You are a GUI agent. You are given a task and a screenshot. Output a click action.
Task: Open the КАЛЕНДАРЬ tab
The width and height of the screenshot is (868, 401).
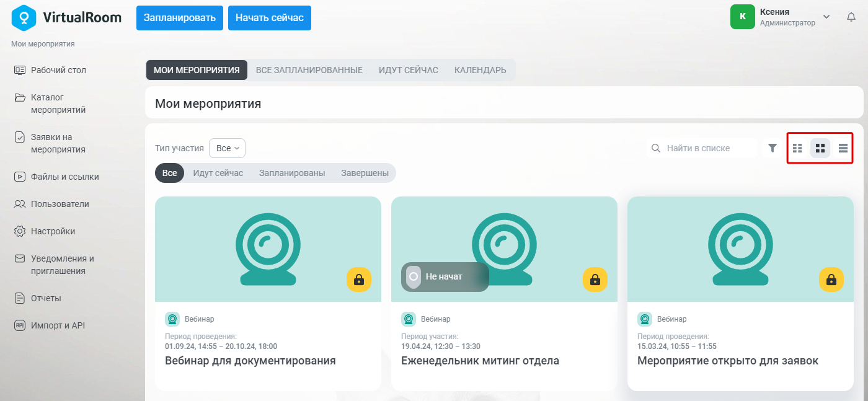(480, 70)
